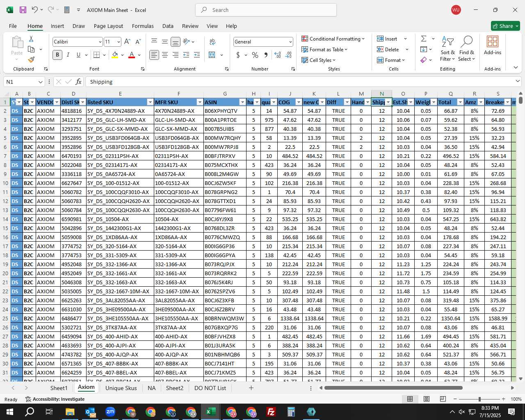The width and height of the screenshot is (525, 420).
Task: Click the Format Painter brush icon
Action: [31, 59]
